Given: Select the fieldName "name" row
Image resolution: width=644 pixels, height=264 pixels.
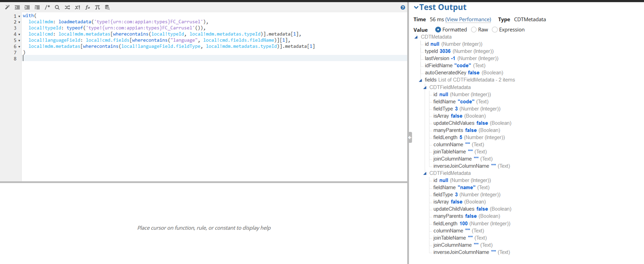Looking at the screenshot, I should click(461, 187).
